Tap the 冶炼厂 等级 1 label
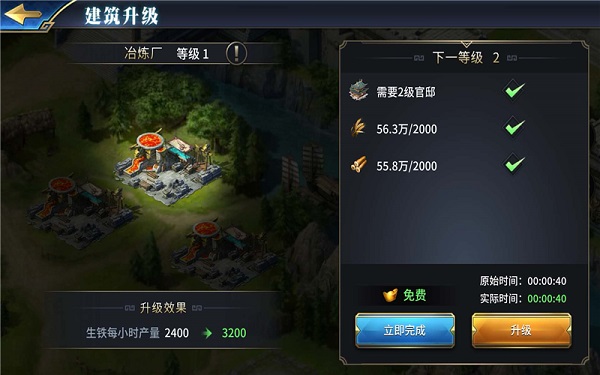This screenshot has height=375, width=600. click(x=166, y=54)
